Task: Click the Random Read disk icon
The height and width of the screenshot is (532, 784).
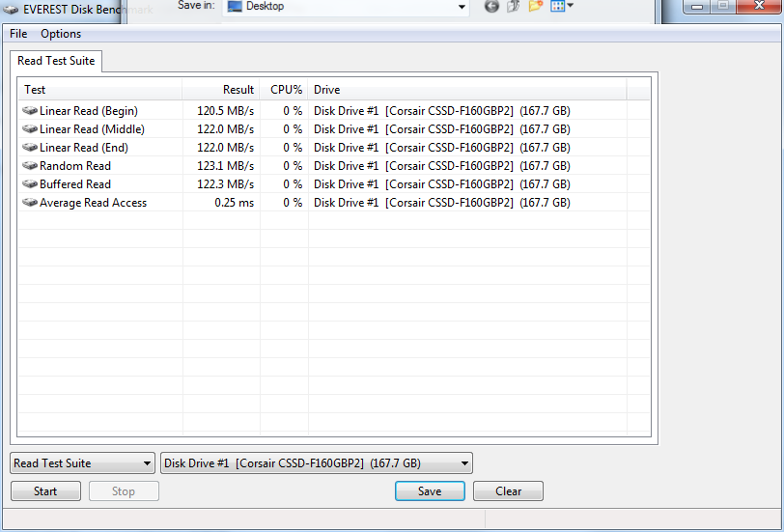Action: tap(30, 165)
